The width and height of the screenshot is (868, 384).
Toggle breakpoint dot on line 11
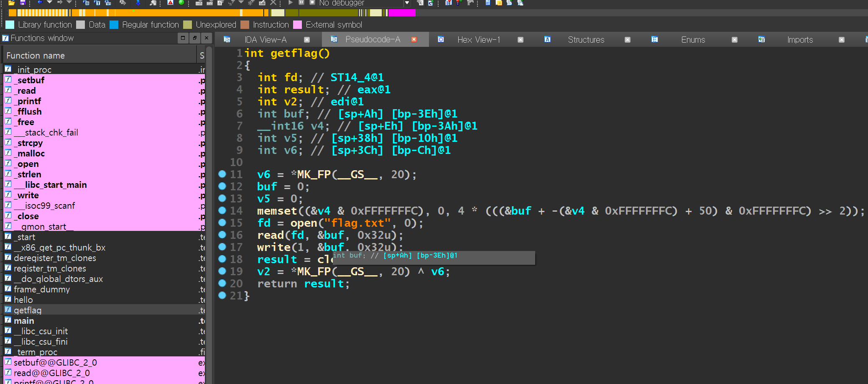pyautogui.click(x=222, y=174)
